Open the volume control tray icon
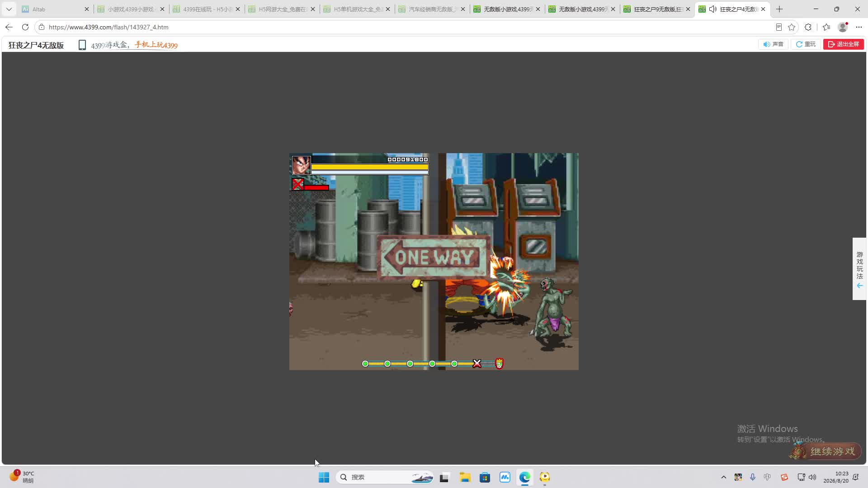This screenshot has width=868, height=488. (x=812, y=477)
